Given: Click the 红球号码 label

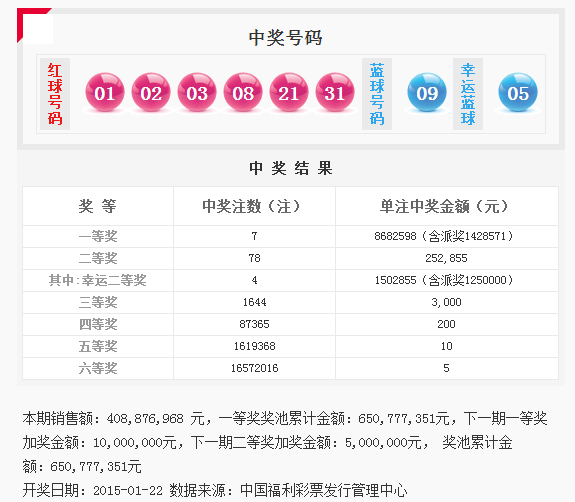Looking at the screenshot, I should [x=55, y=94].
